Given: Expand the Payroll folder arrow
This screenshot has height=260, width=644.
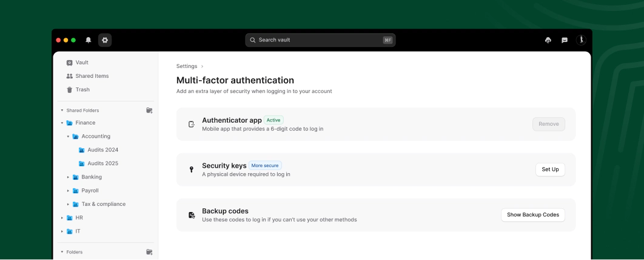Looking at the screenshot, I should click(x=68, y=191).
